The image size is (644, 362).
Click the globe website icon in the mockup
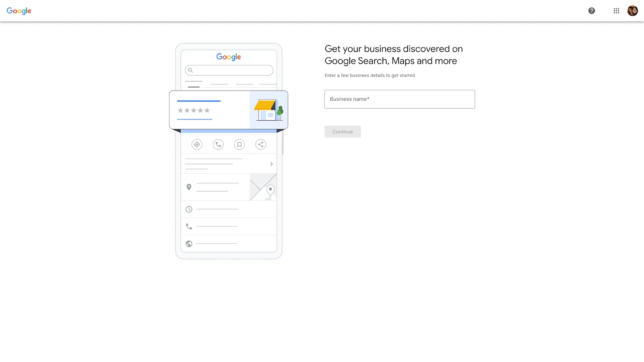click(189, 244)
